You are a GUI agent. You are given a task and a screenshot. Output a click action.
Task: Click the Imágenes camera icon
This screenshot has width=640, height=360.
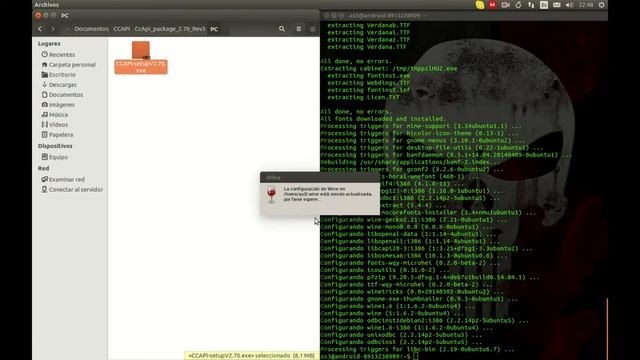pos(44,104)
